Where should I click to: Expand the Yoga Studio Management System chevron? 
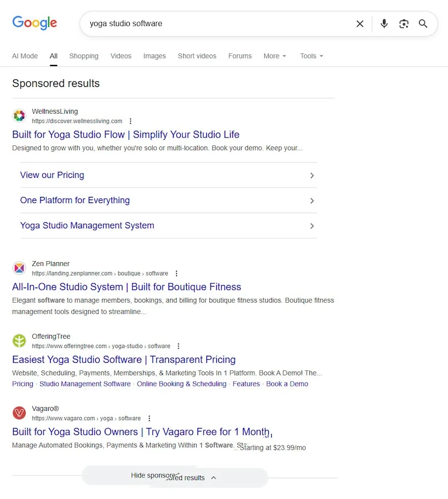click(312, 226)
